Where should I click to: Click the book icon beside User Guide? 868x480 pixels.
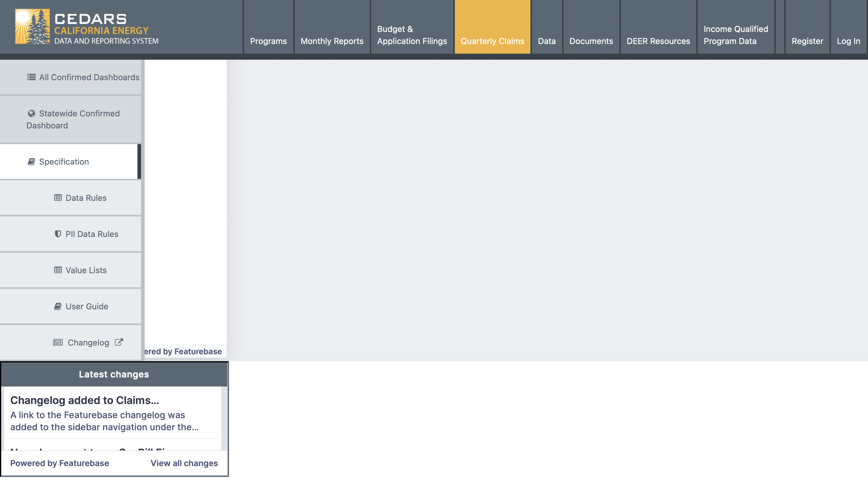(58, 306)
